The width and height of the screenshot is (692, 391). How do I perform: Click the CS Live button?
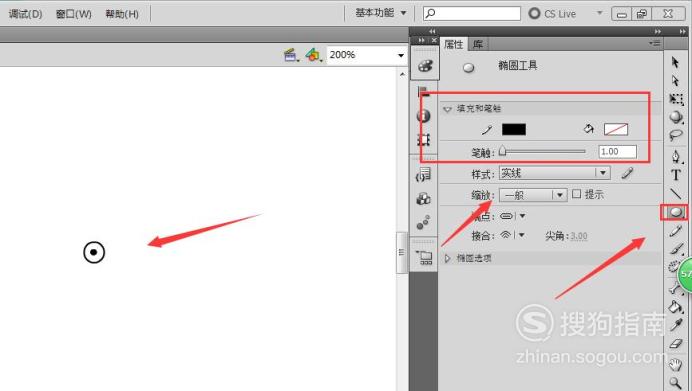point(552,14)
